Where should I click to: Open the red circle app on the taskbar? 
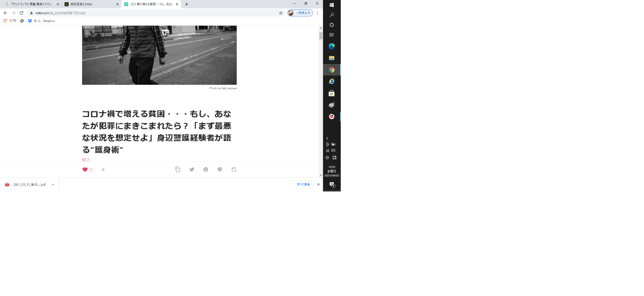click(x=332, y=117)
